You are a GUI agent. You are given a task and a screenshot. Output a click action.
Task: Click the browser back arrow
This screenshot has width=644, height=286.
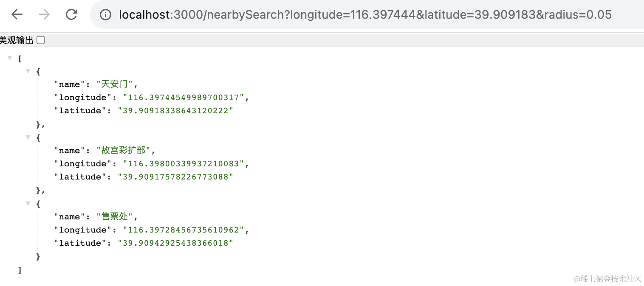click(17, 15)
